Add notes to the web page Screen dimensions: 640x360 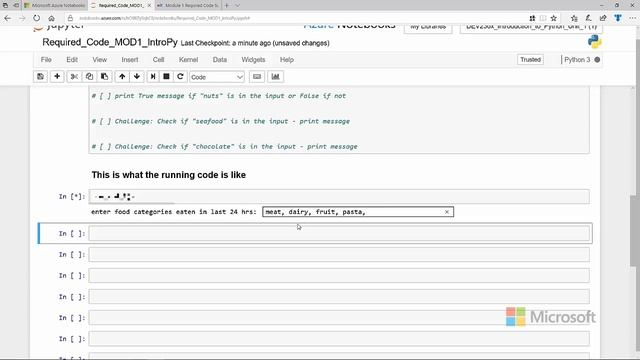coord(589,18)
